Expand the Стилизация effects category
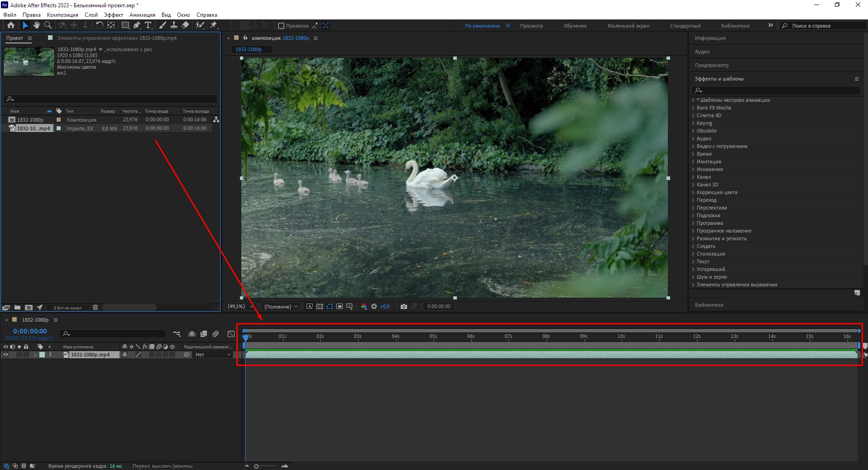This screenshot has width=868, height=470. (x=693, y=254)
